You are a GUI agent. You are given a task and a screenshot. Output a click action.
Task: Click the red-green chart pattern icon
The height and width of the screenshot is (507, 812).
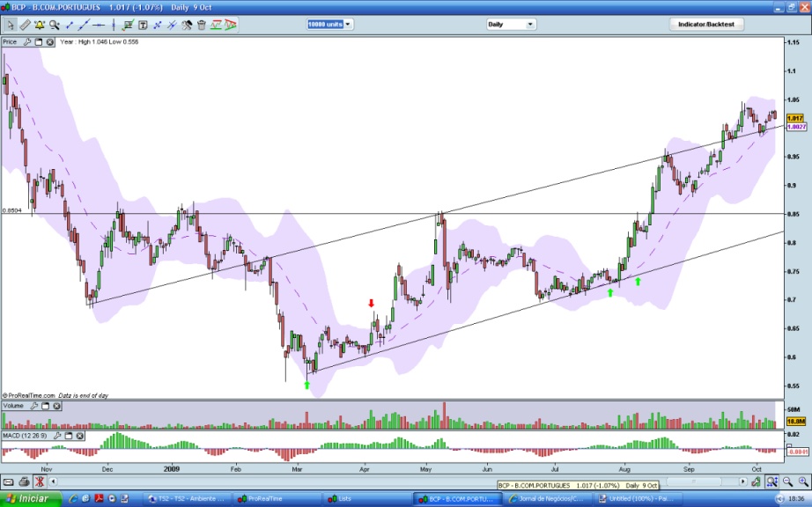click(216, 25)
